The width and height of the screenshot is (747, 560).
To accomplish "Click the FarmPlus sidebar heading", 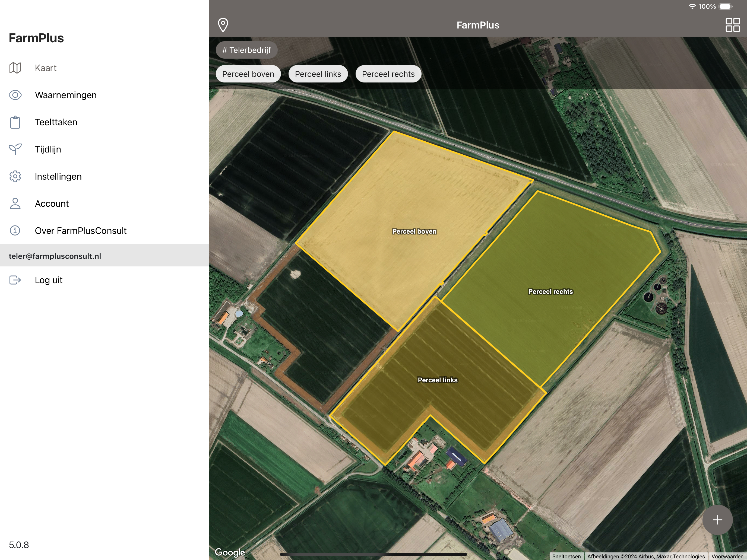I will (x=36, y=38).
